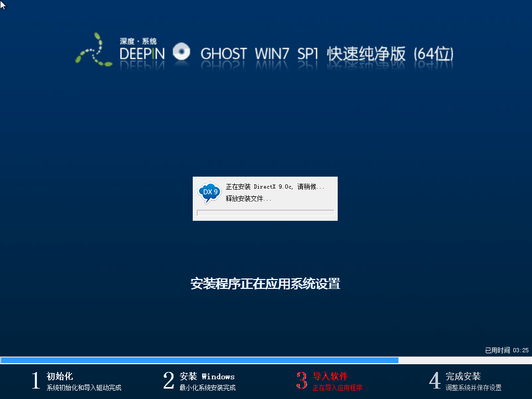Click the CD disc icon in header

(x=181, y=51)
